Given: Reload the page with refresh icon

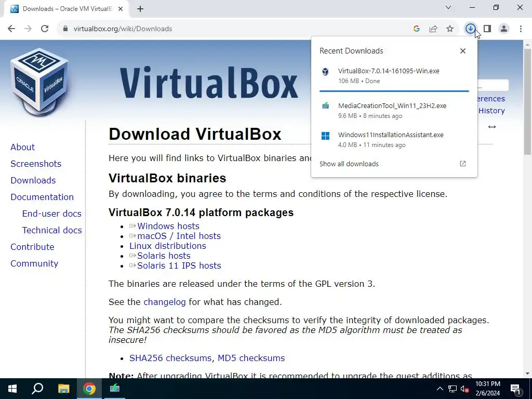Looking at the screenshot, I should coord(45,29).
